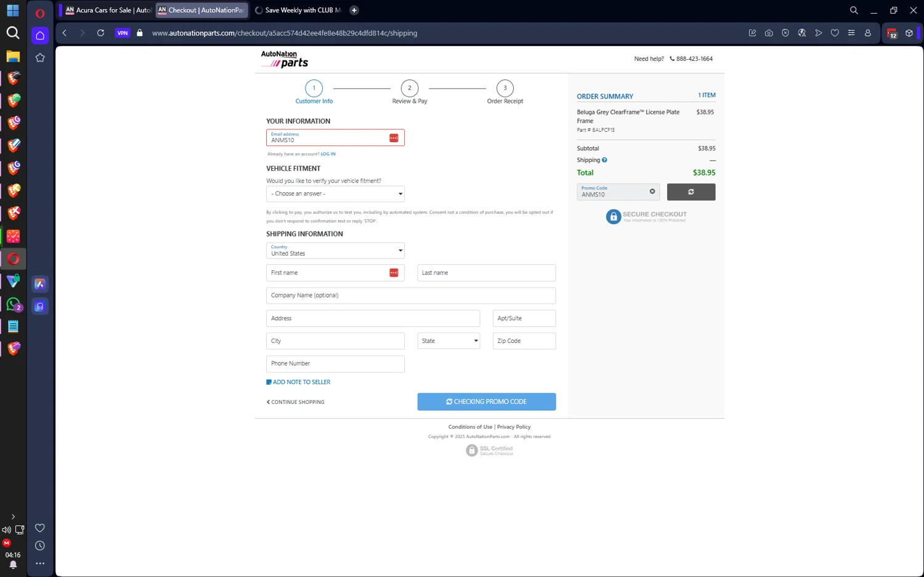Click the 888-423-1664 phone number

(x=691, y=59)
